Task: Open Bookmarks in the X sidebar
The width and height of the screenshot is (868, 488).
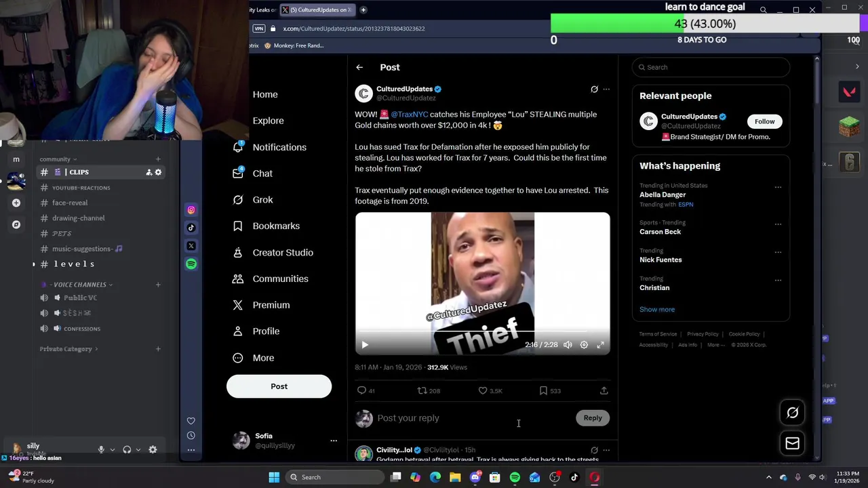Action: click(275, 226)
